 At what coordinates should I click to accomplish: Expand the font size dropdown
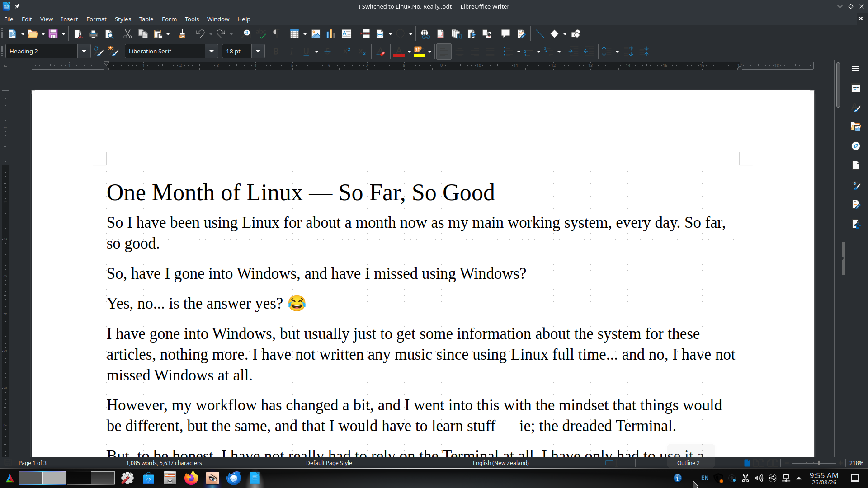tap(258, 51)
